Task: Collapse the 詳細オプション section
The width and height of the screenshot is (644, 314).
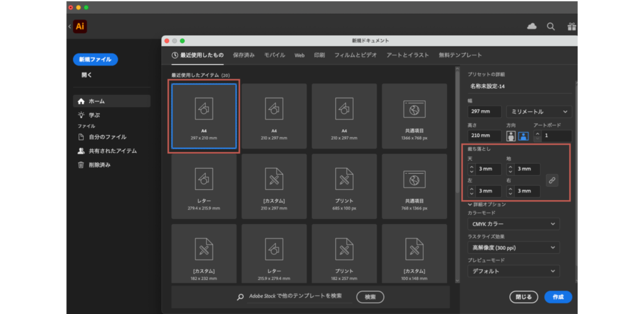Action: [487, 205]
